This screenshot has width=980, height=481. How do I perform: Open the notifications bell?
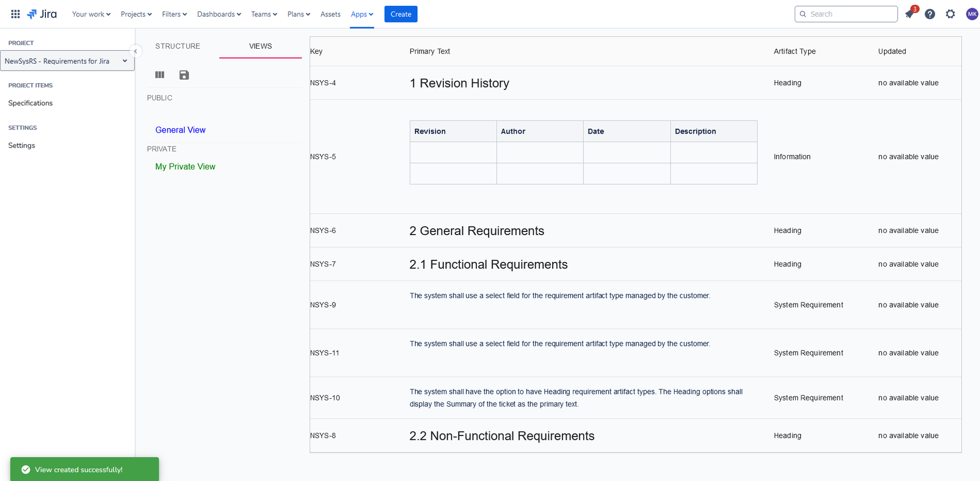tap(910, 14)
